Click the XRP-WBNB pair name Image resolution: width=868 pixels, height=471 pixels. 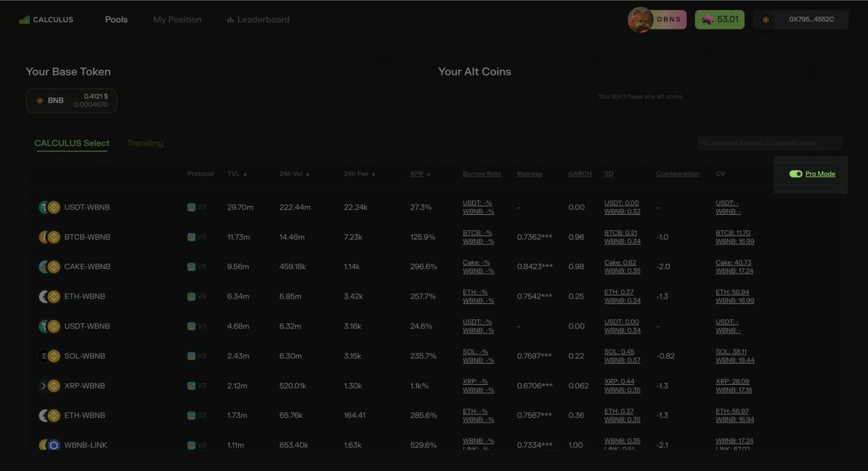click(x=85, y=386)
